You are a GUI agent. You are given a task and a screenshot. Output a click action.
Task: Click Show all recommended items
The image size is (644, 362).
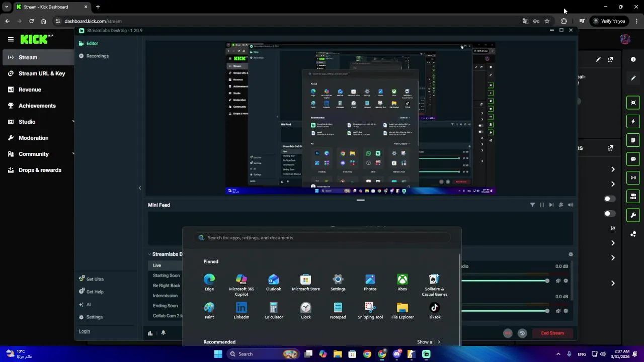coord(429,342)
